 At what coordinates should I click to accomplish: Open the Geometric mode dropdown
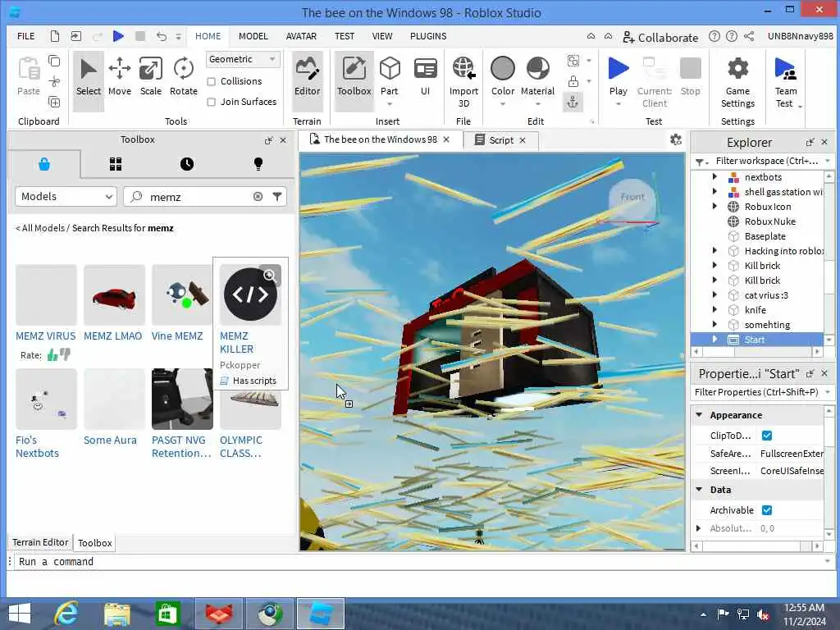pyautogui.click(x=243, y=59)
